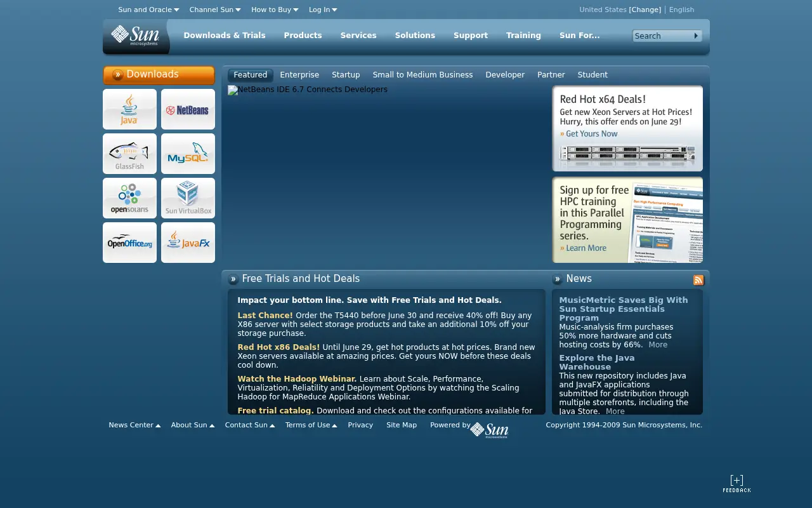Open the News RSS feed icon
The height and width of the screenshot is (508, 812).
click(698, 280)
